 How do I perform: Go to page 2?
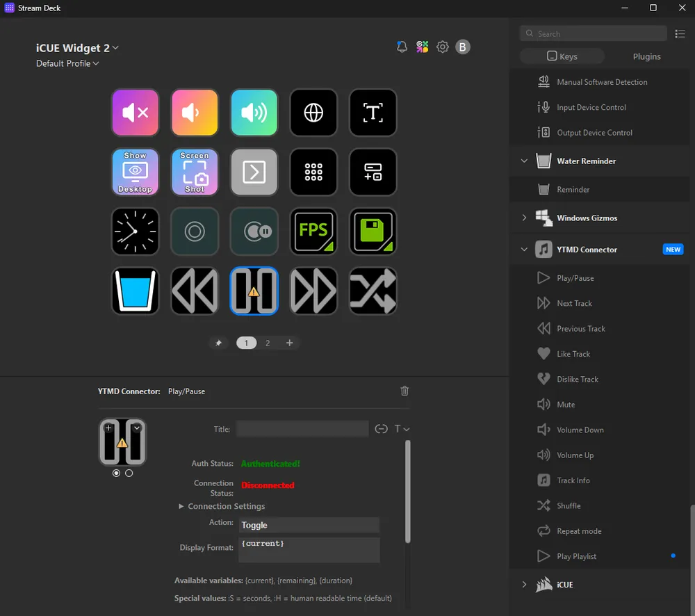[x=268, y=343]
